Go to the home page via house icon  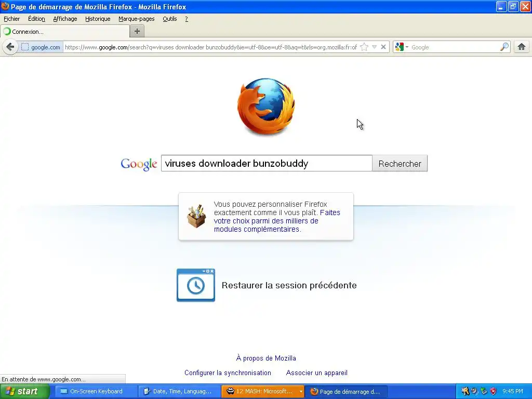[x=522, y=47]
